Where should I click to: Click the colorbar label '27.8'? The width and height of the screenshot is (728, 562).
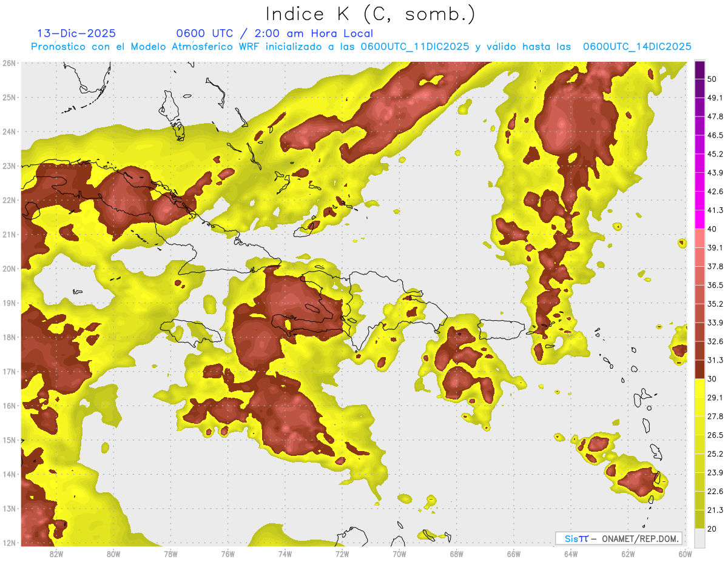[x=715, y=416]
